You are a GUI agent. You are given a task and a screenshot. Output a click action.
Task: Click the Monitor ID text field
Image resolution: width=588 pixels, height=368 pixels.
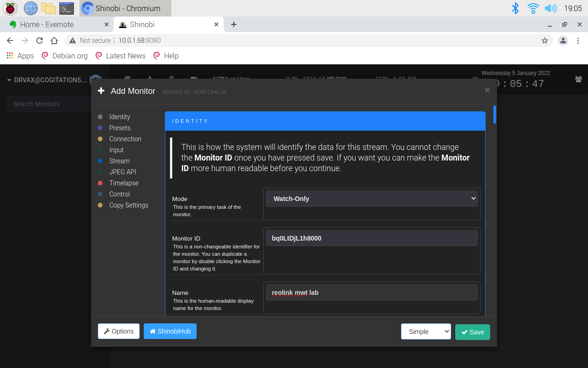pos(372,238)
